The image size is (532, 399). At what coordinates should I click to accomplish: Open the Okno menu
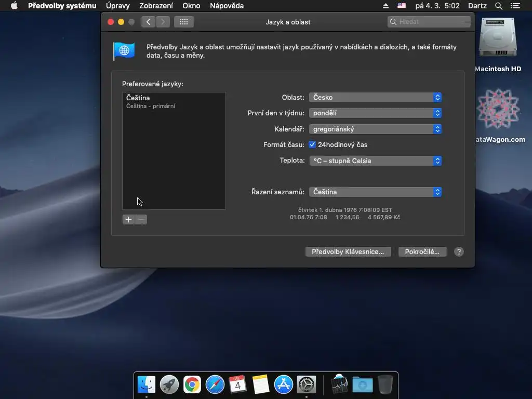point(191,6)
